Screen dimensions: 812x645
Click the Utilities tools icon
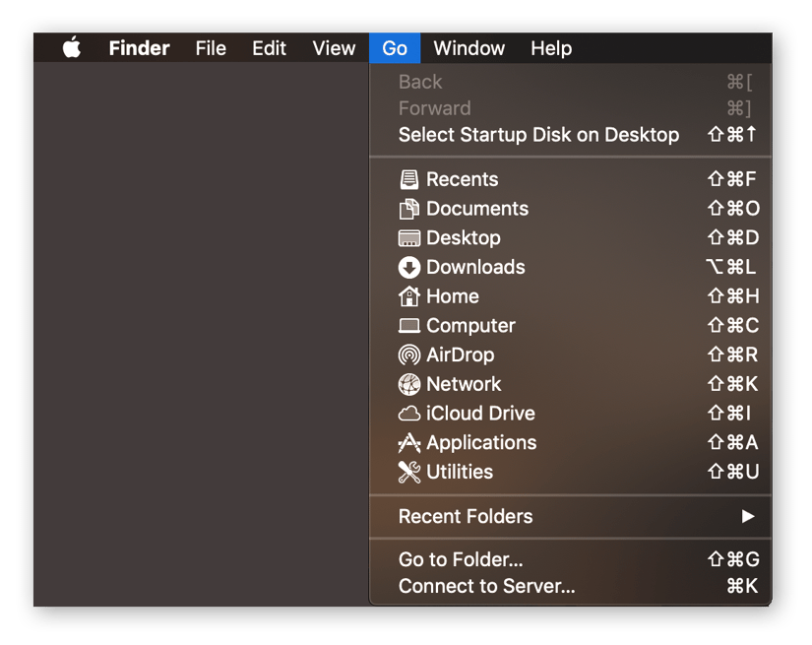point(409,472)
